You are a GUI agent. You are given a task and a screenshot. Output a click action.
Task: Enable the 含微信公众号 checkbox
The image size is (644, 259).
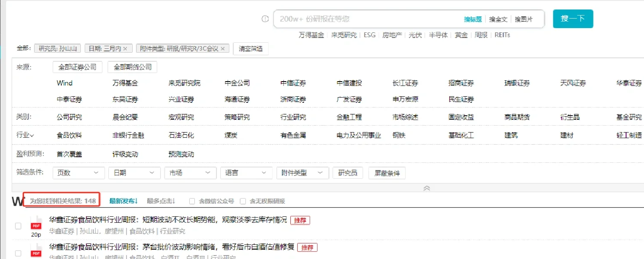click(x=191, y=201)
